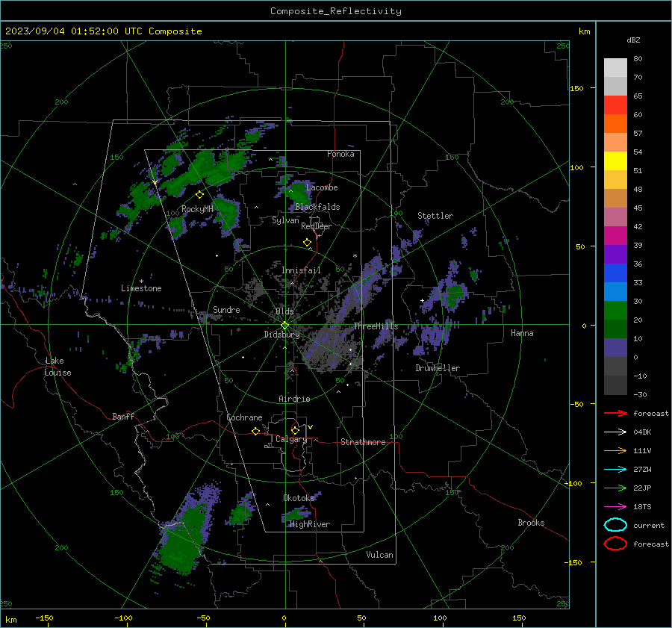
Task: Click the Calgary city label
Action: (x=291, y=439)
